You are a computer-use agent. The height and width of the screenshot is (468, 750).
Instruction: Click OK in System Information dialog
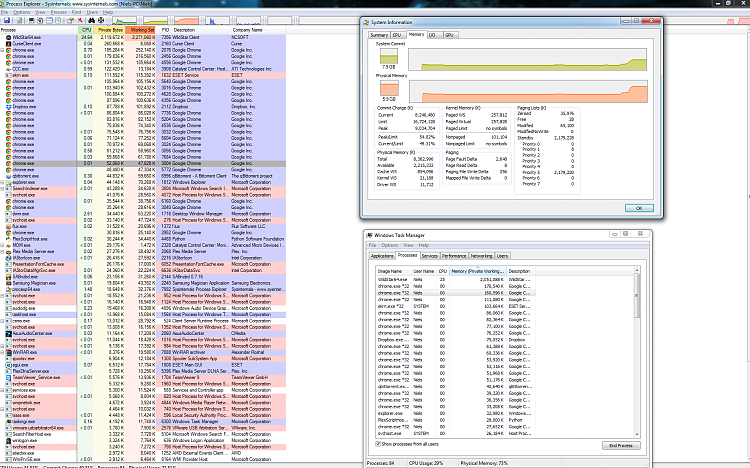(639, 208)
